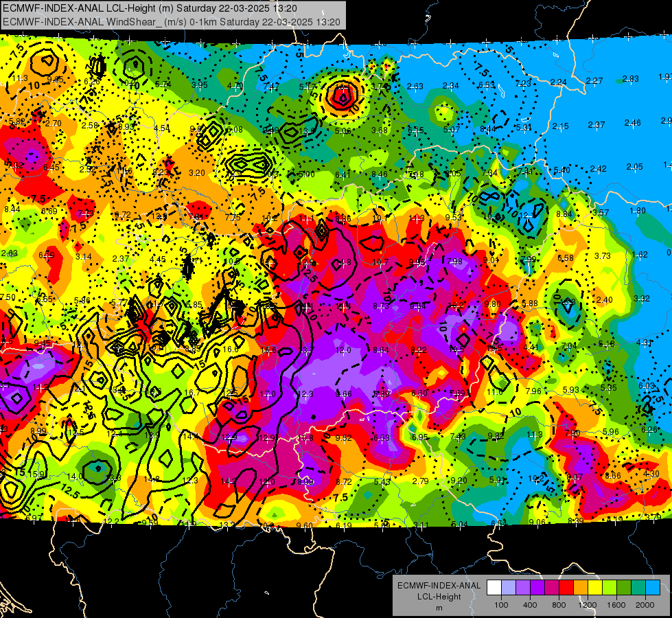Image resolution: width=672 pixels, height=618 pixels.
Task: Click the 9.52 grid value
Action: click(x=344, y=438)
